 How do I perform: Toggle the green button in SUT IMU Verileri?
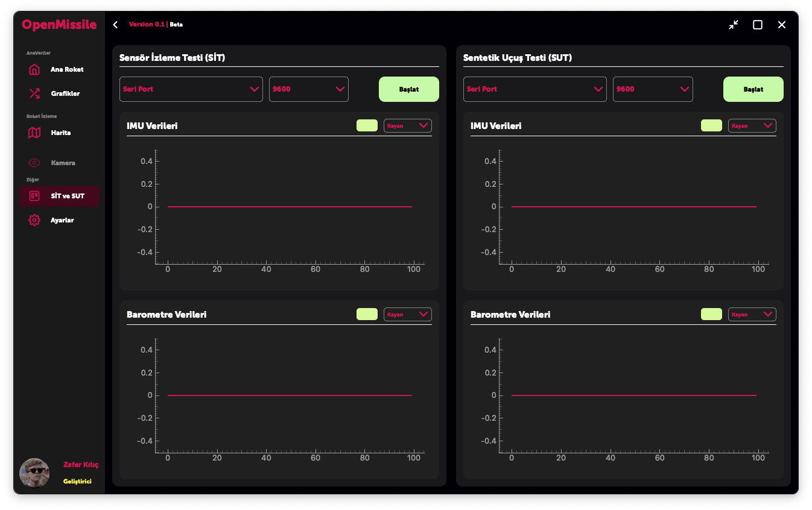(711, 125)
